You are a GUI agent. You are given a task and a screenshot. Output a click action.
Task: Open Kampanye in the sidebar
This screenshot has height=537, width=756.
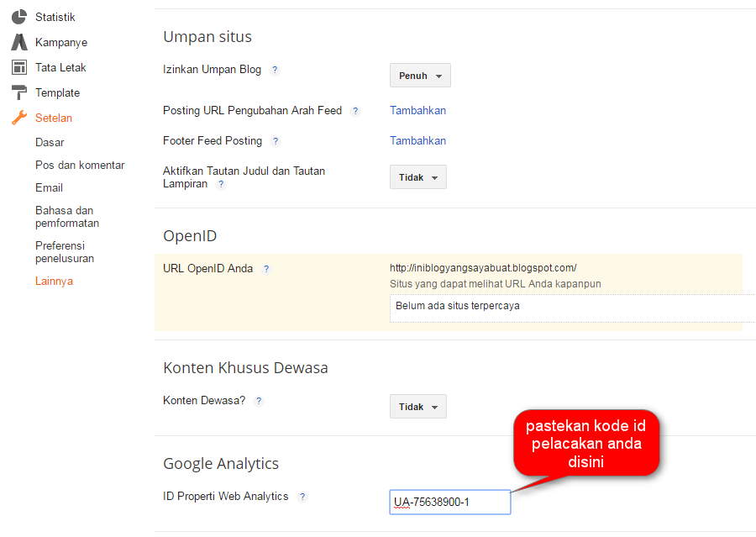pyautogui.click(x=61, y=43)
